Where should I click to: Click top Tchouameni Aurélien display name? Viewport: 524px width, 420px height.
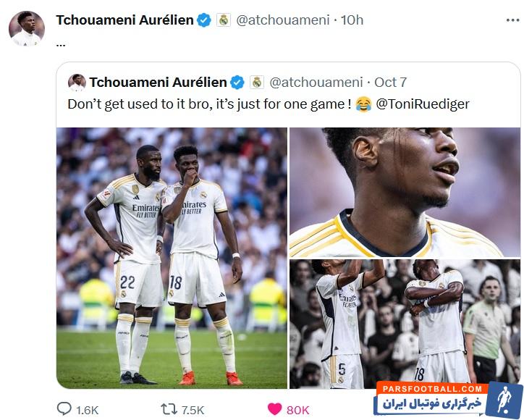[x=124, y=20]
